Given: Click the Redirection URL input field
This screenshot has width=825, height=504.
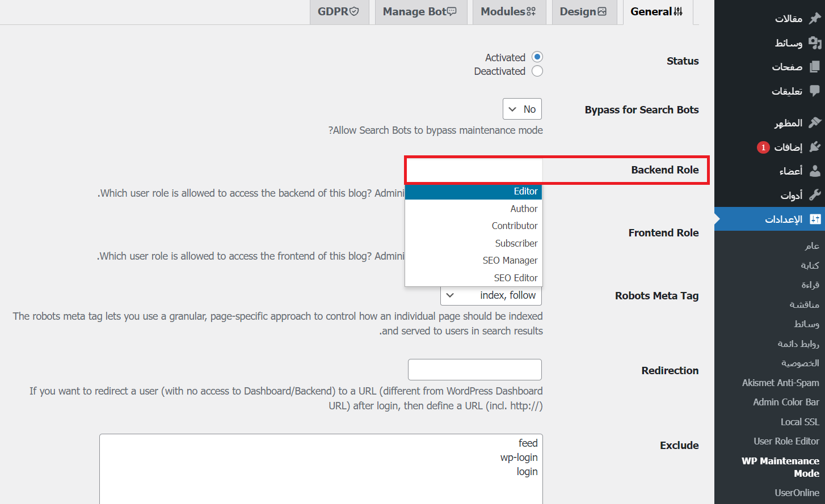Looking at the screenshot, I should click(x=474, y=370).
